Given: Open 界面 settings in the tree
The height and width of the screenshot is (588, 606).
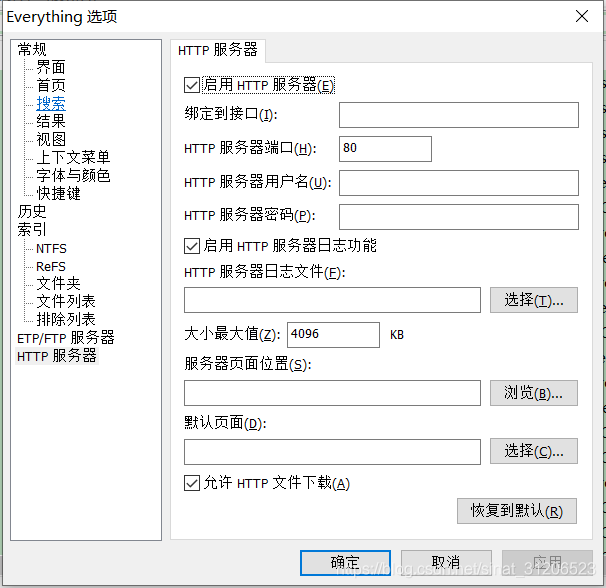Looking at the screenshot, I should tap(51, 67).
